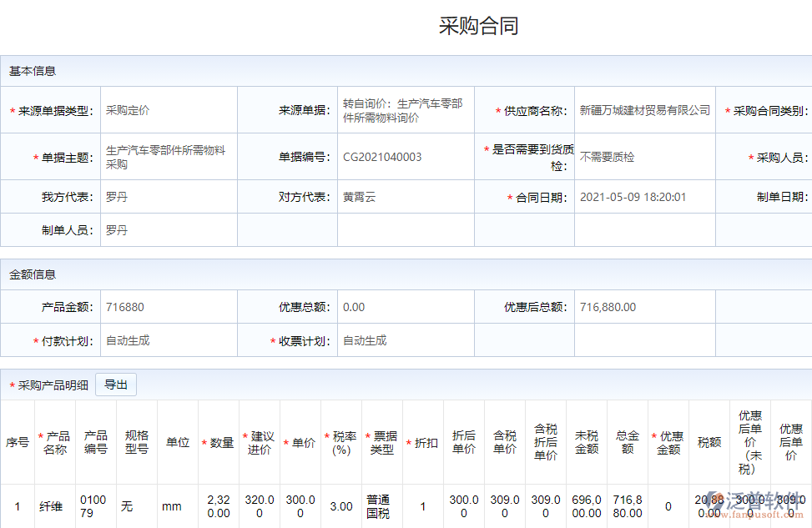Open the 供应商名称 field 新疆万城建材贸易有限公司
Viewport: 812px width, 528px height.
(x=644, y=110)
